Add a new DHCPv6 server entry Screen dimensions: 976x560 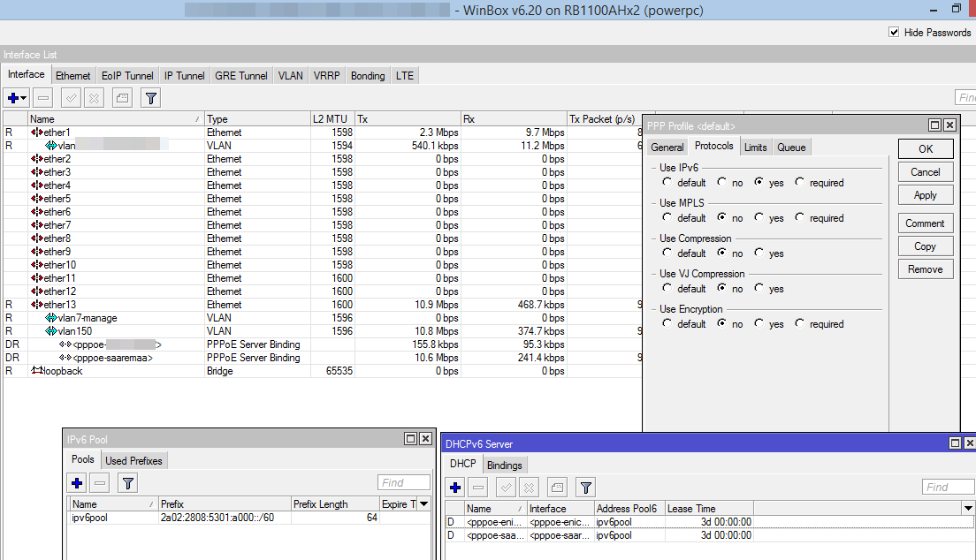pyautogui.click(x=455, y=488)
